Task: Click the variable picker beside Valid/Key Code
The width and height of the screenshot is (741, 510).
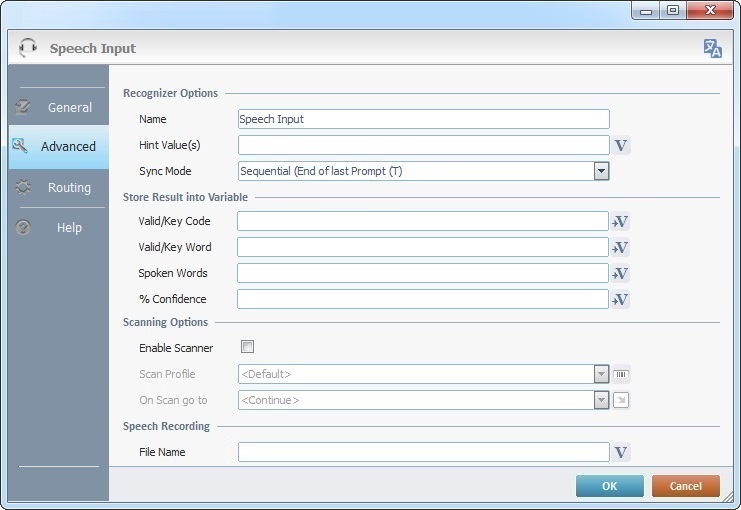Action: pos(620,222)
